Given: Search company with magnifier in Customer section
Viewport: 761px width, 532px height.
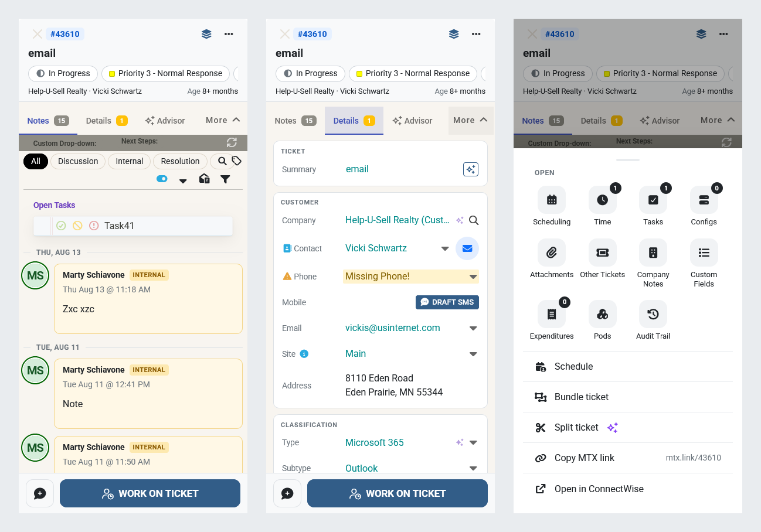Looking at the screenshot, I should pos(474,220).
